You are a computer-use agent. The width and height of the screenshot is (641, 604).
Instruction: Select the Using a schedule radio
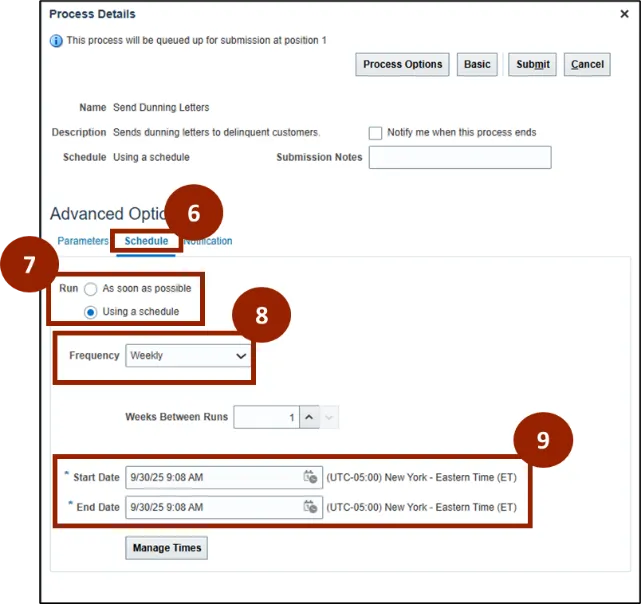(x=90, y=312)
